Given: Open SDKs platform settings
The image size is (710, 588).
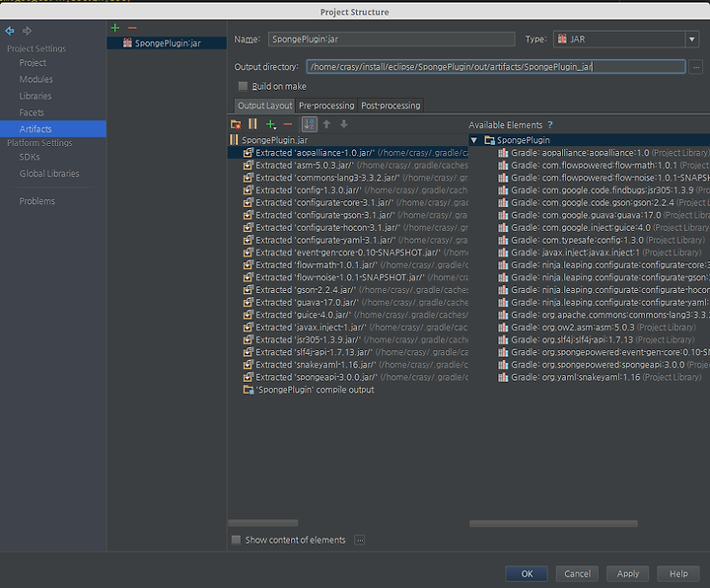Looking at the screenshot, I should [30, 157].
